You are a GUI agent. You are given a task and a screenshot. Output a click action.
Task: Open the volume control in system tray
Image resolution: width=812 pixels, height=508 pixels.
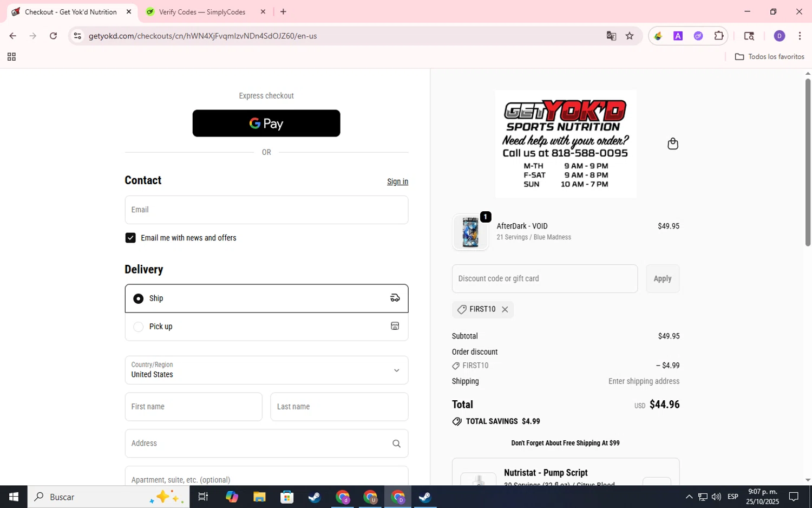[x=716, y=497]
